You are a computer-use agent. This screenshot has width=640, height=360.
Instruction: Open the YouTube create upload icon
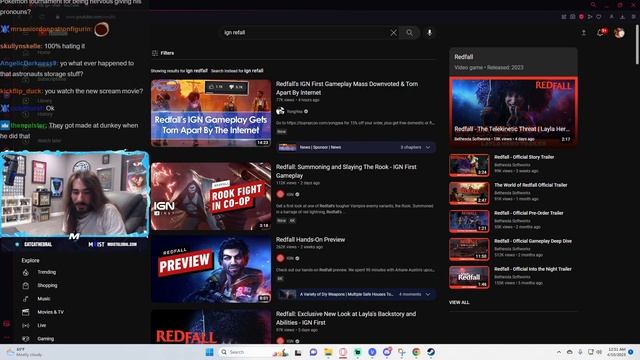point(584,33)
